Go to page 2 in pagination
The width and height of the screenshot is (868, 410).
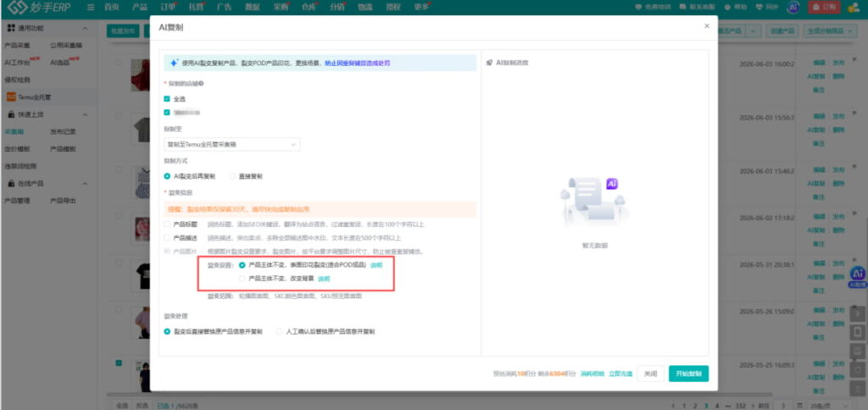pos(695,405)
